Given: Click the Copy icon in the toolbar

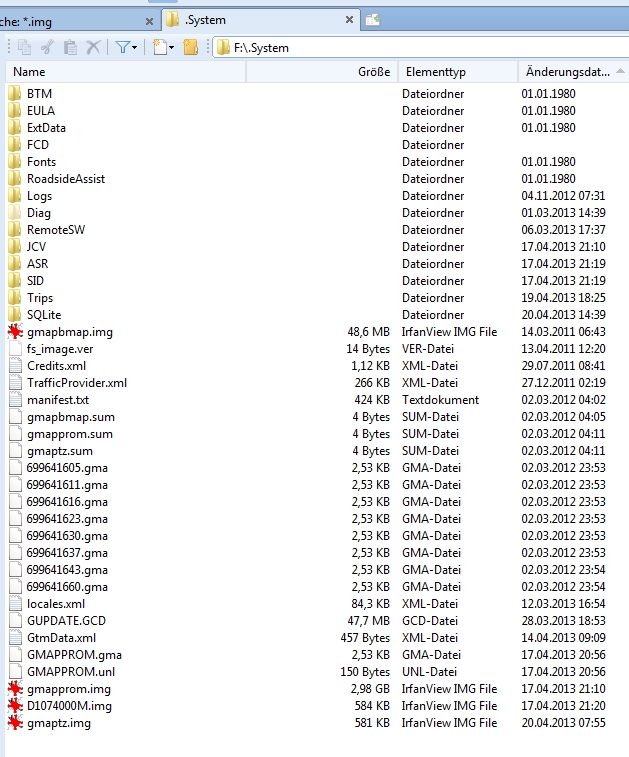Looking at the screenshot, I should [25, 47].
